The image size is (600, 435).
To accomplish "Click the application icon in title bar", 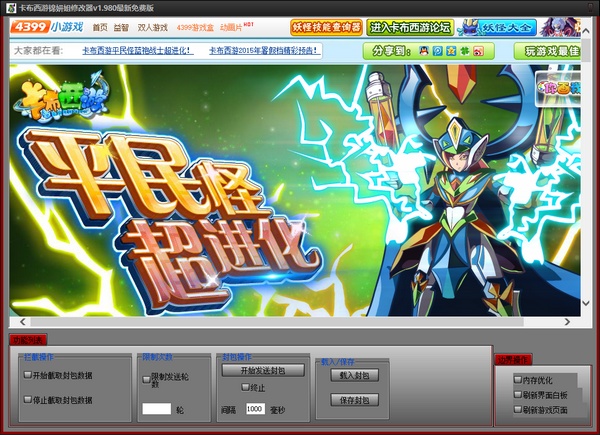I will pyautogui.click(x=11, y=7).
